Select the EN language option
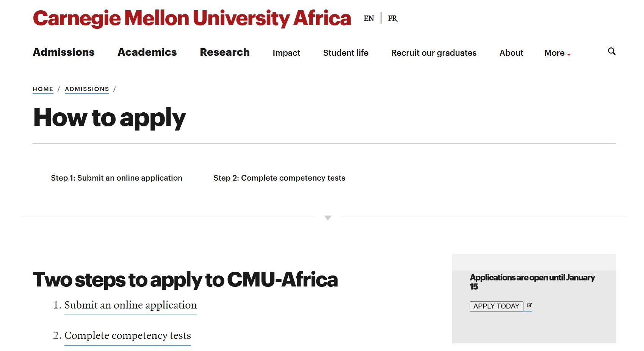Image resolution: width=644 pixels, height=351 pixels. click(x=368, y=18)
